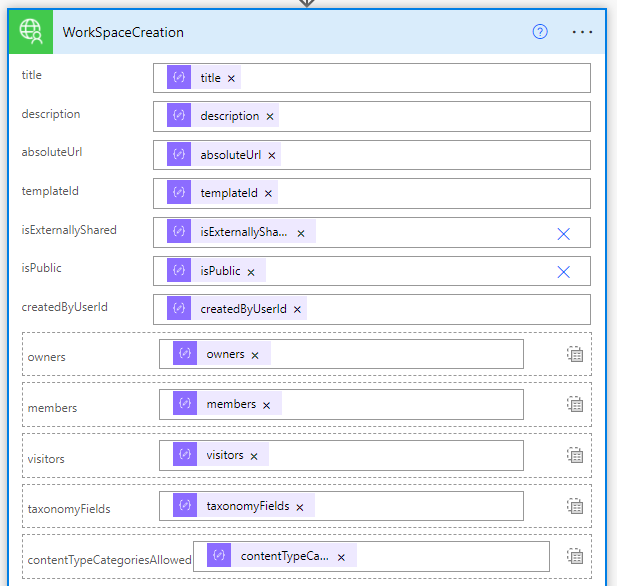Remove the description dynamic content token
Screen dimensions: 617x586
[270, 117]
